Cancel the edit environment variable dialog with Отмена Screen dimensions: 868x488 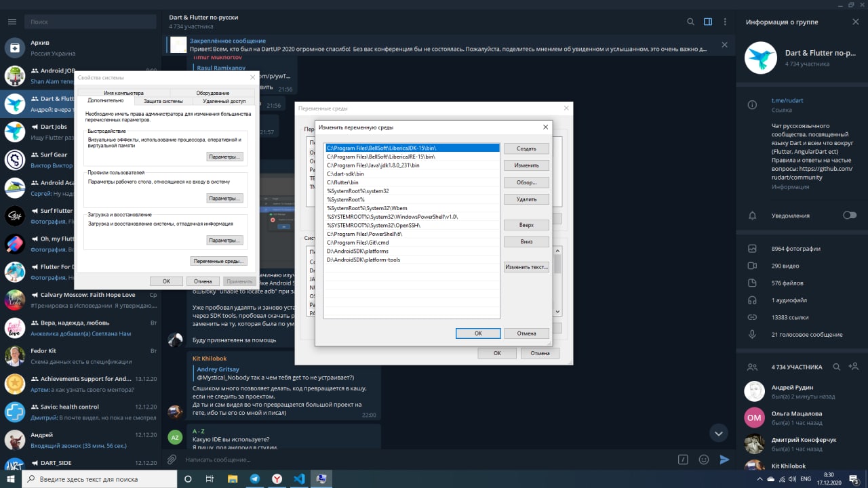click(x=526, y=333)
